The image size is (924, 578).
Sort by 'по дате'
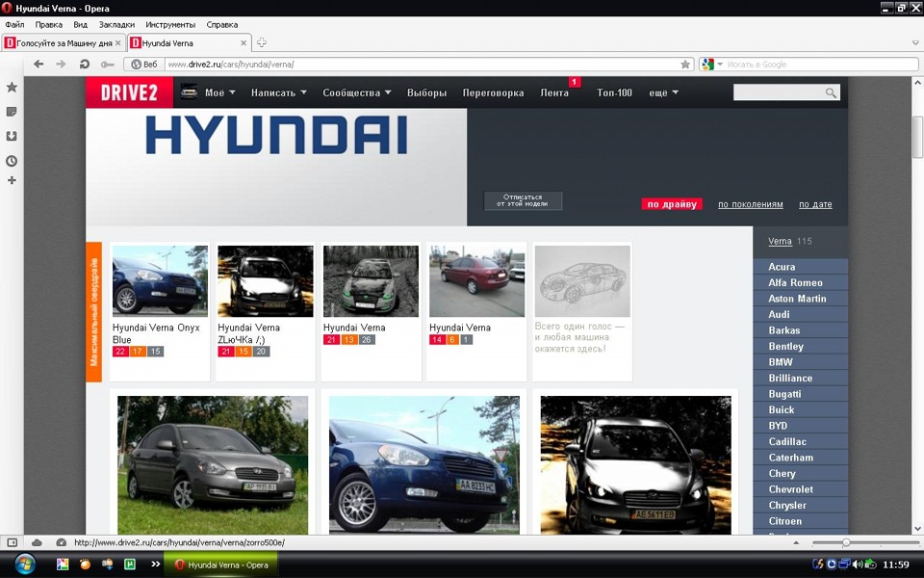815,204
